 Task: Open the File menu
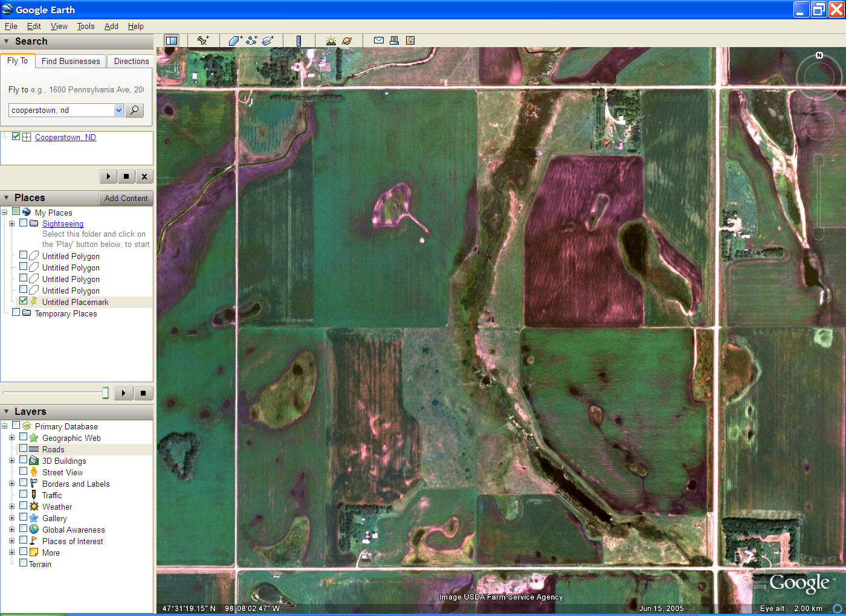pos(11,26)
